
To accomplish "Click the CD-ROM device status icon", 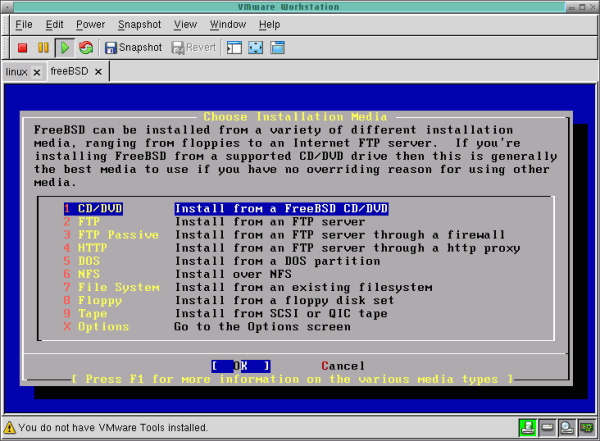I will (x=567, y=428).
